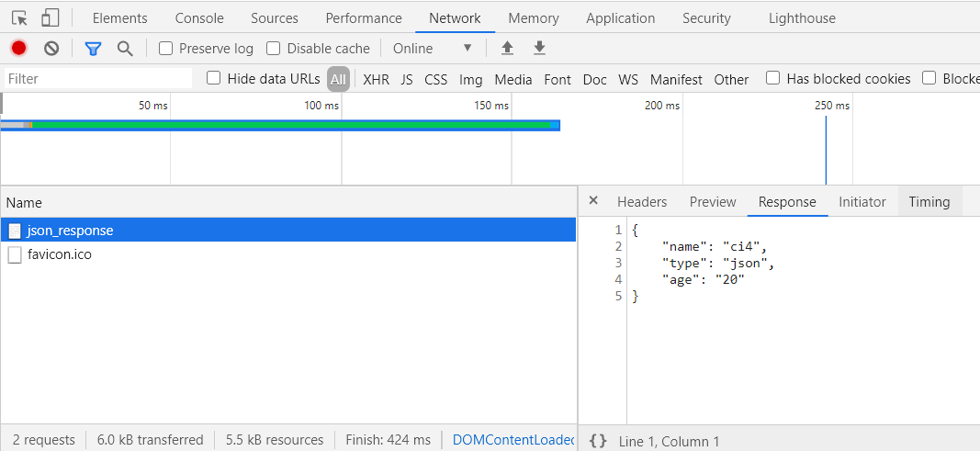The height and width of the screenshot is (451, 980).
Task: Enable the Preserve log checkbox
Action: click(166, 49)
